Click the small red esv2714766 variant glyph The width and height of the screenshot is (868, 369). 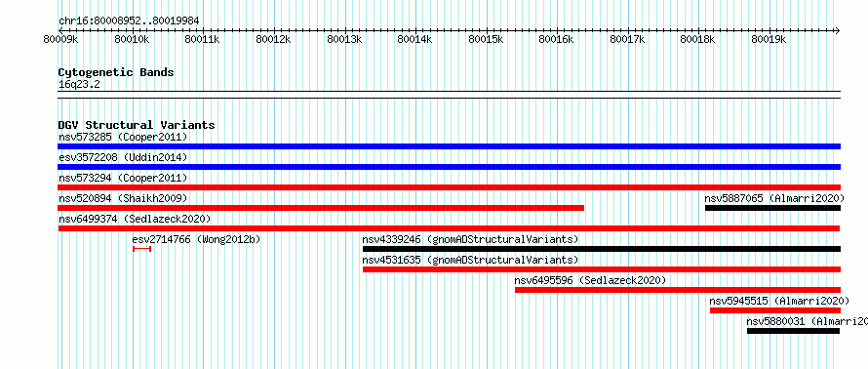coord(141,249)
